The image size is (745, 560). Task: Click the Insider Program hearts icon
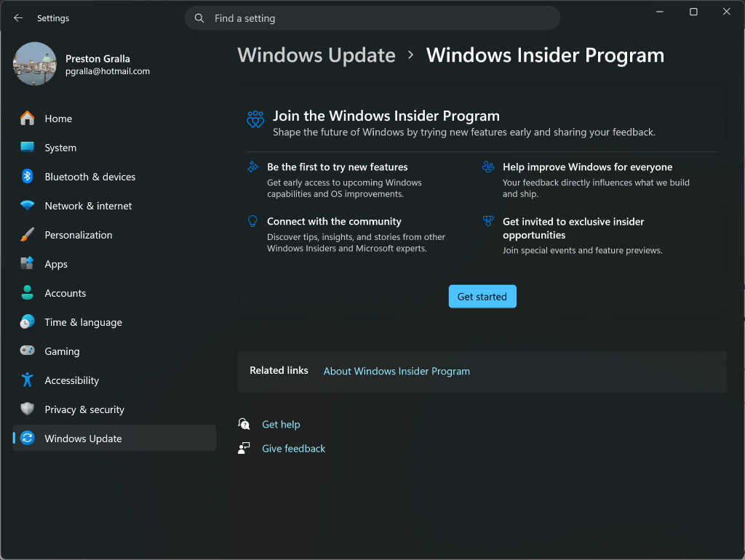point(255,119)
